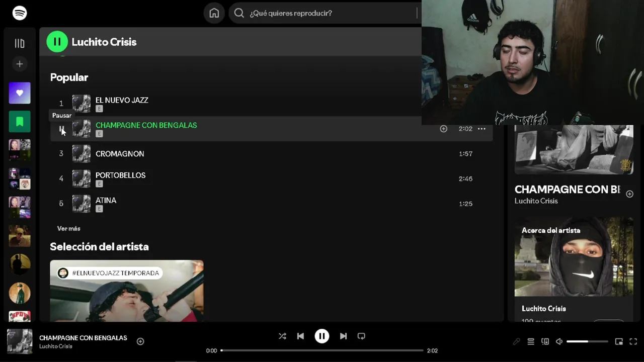The height and width of the screenshot is (362, 644).
Task: Open sidebar SPDW cover thumbnail
Action: pyautogui.click(x=20, y=317)
